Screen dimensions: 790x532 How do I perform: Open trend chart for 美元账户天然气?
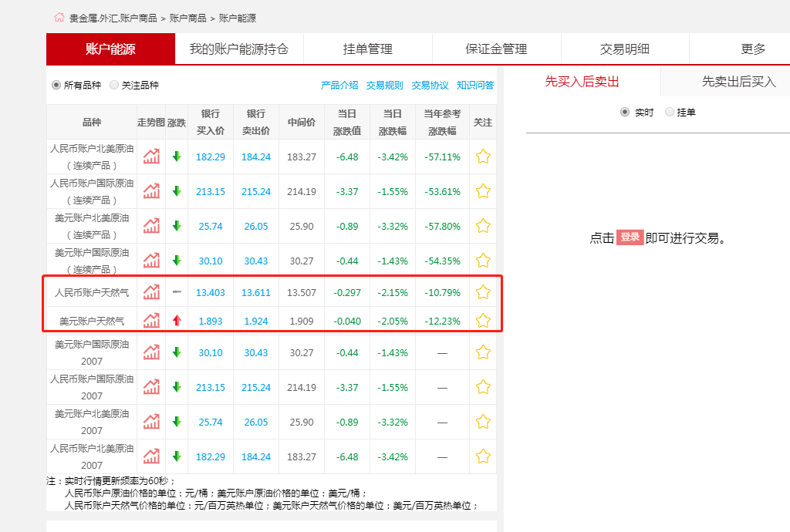[x=151, y=320]
